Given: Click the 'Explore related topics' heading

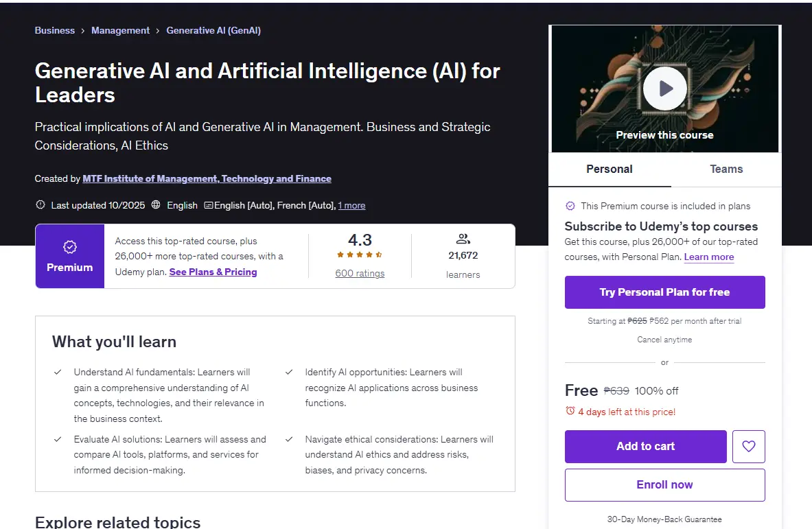Looking at the screenshot, I should pos(117,521).
